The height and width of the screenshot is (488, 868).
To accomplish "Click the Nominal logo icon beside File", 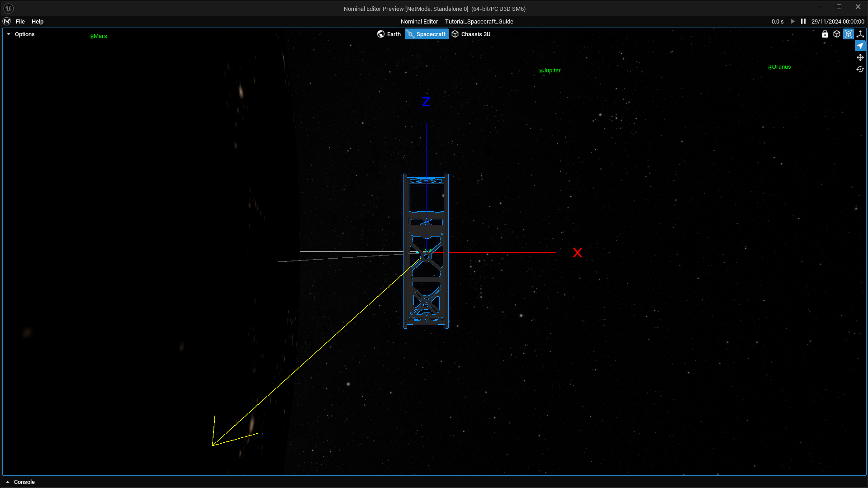I will pos(7,21).
